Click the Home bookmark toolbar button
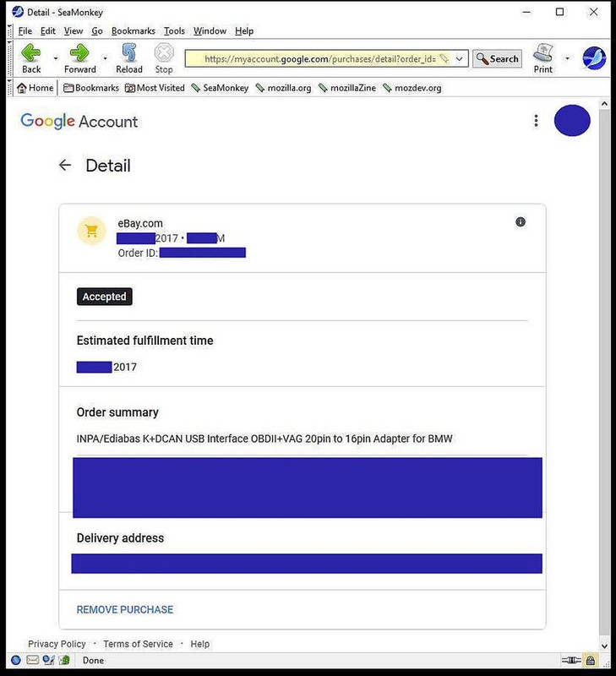 [x=35, y=88]
